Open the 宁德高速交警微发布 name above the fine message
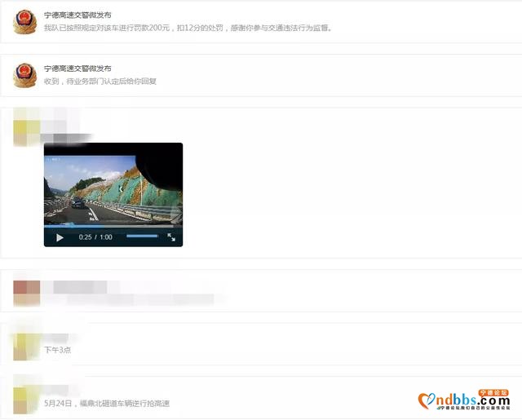522x420 pixels. (x=77, y=15)
